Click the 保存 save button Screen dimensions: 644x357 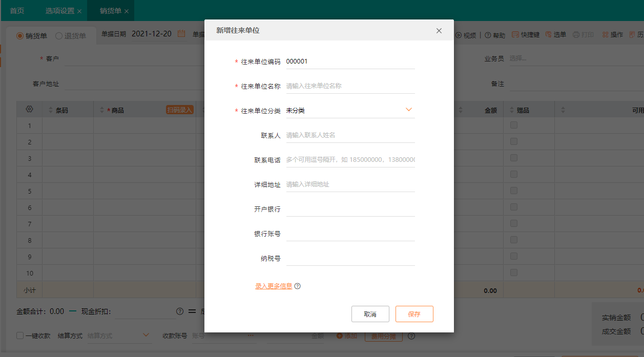(414, 313)
